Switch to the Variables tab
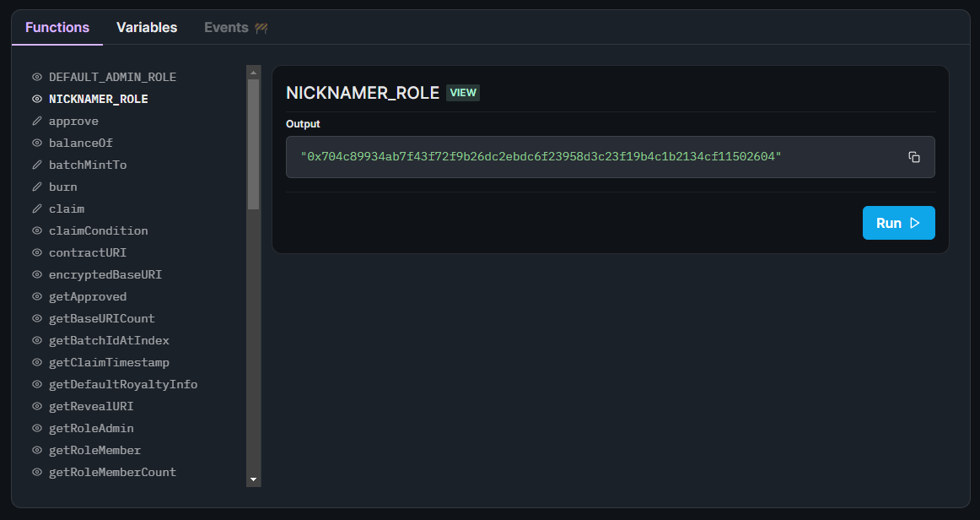This screenshot has height=520, width=980. click(x=147, y=27)
